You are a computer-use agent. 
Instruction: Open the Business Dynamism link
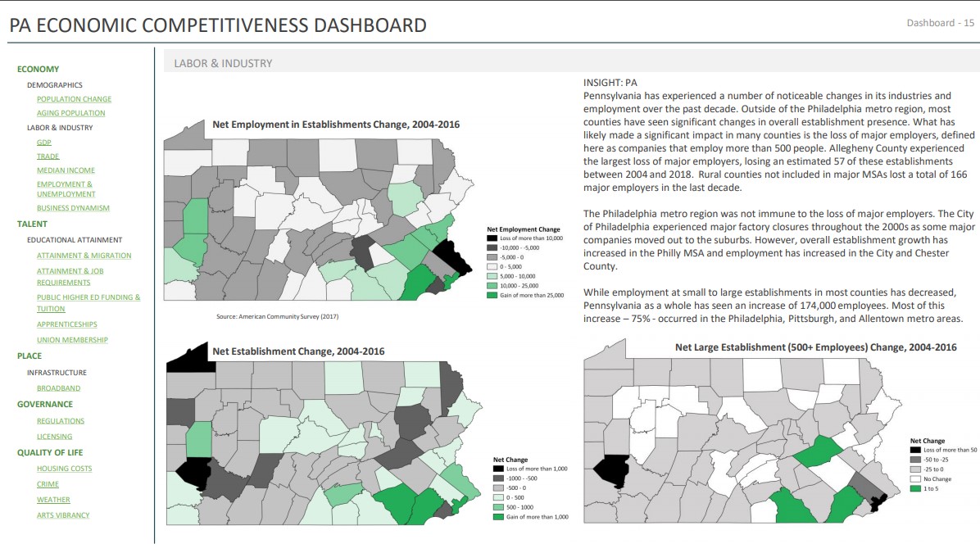point(72,208)
